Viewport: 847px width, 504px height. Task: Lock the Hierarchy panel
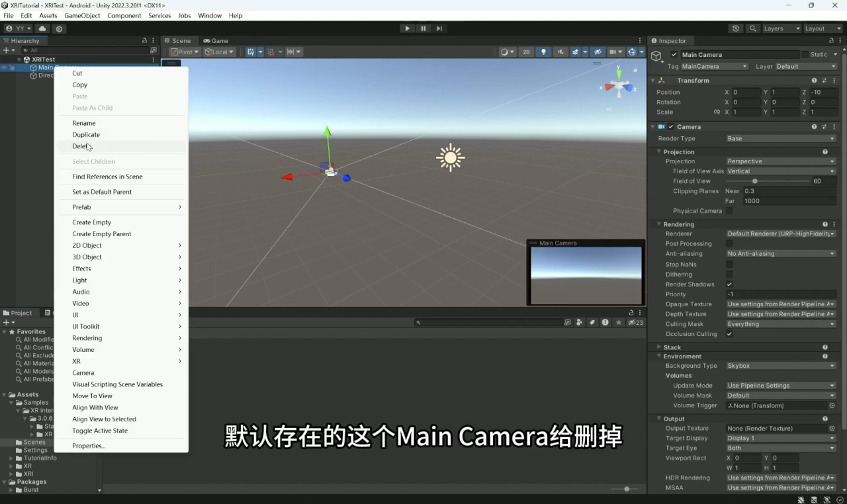coord(145,40)
